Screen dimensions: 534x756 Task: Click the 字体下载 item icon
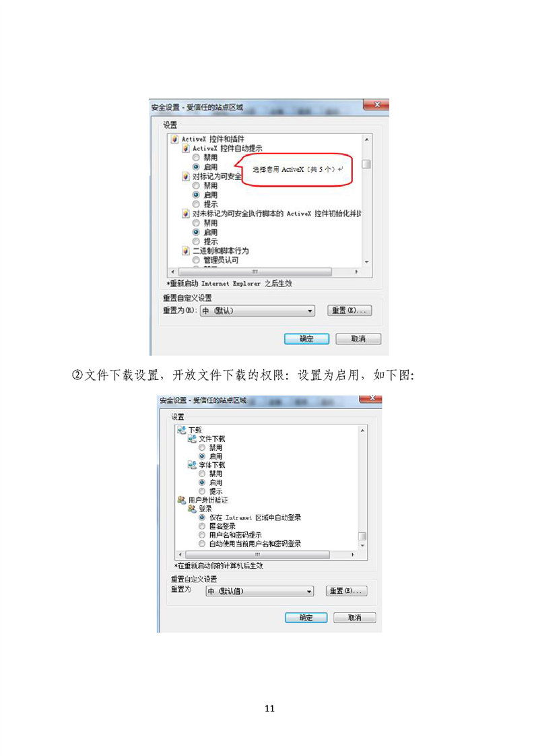point(192,465)
